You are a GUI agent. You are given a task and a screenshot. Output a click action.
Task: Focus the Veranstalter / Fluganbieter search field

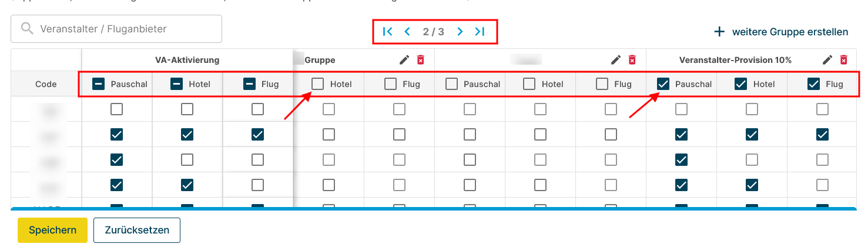point(116,29)
